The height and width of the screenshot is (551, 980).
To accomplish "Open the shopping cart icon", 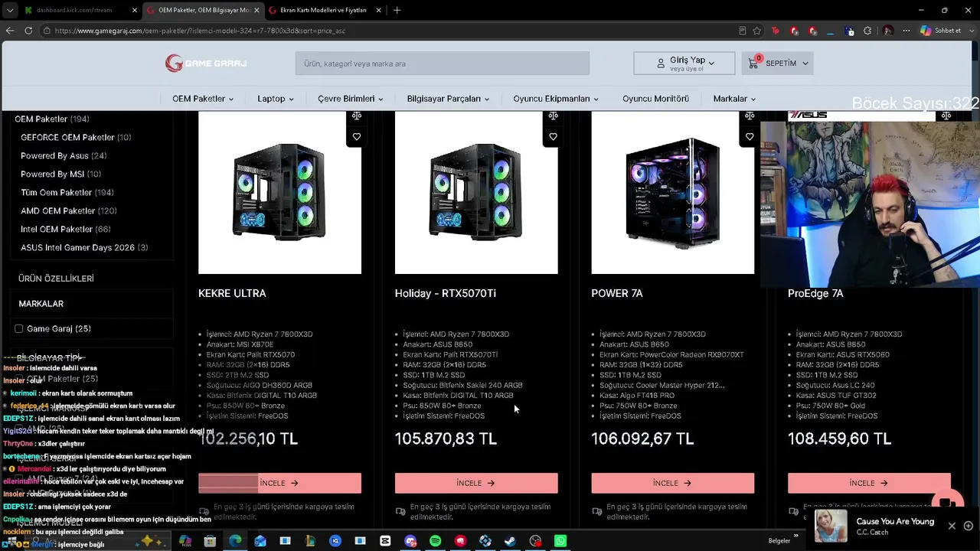I will [x=753, y=64].
